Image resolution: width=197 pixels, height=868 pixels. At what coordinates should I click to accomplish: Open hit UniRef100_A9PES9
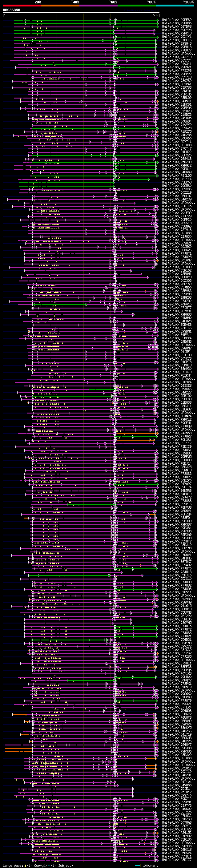click(x=177, y=20)
